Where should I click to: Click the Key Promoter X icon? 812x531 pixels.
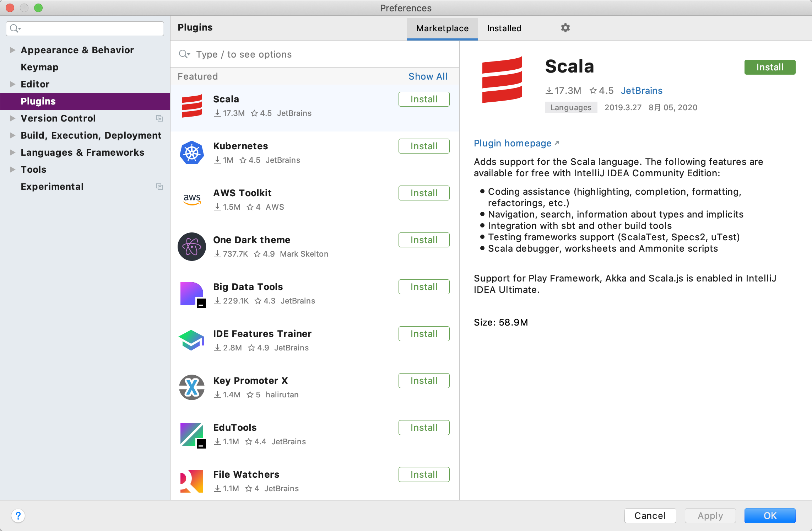(x=191, y=387)
